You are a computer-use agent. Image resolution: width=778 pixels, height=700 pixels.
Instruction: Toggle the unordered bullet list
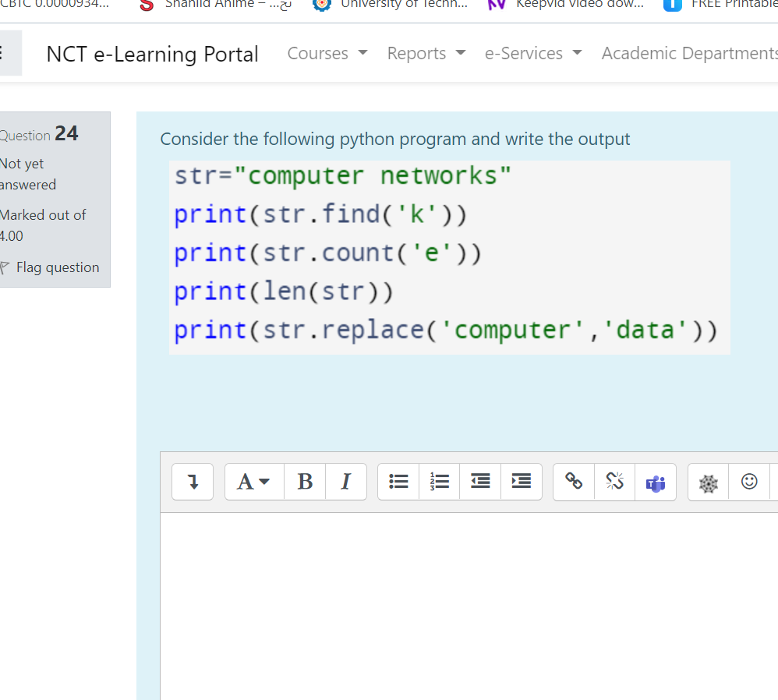pos(398,482)
